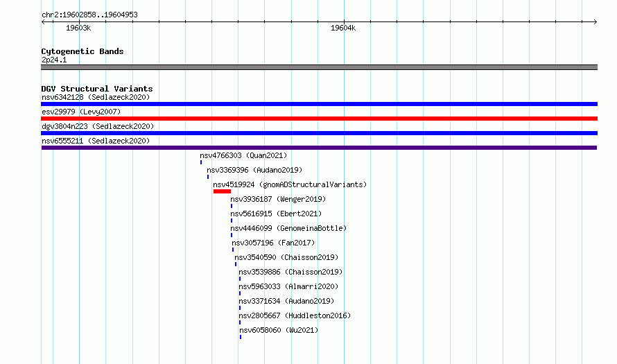This screenshot has width=617, height=364.
Task: Click the 19604k ruler tick label
Action: pyautogui.click(x=343, y=28)
